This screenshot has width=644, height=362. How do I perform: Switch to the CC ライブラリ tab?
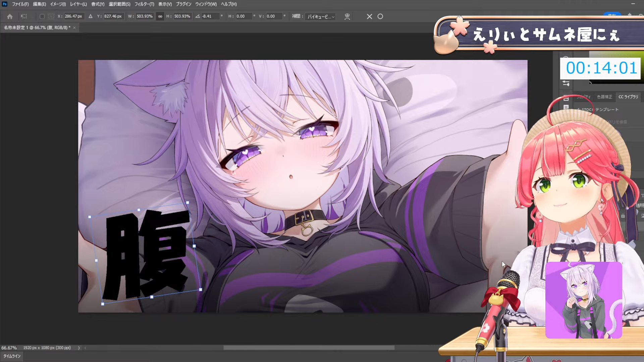[x=628, y=97]
